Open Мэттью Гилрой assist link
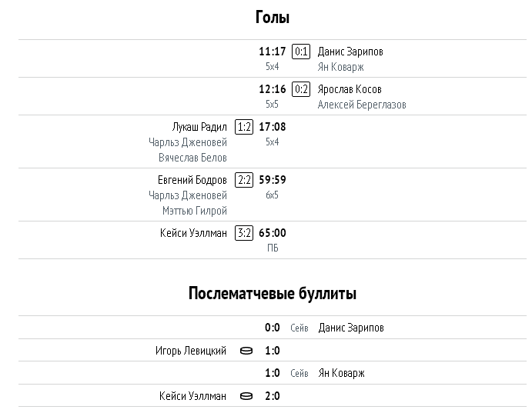 tap(195, 211)
